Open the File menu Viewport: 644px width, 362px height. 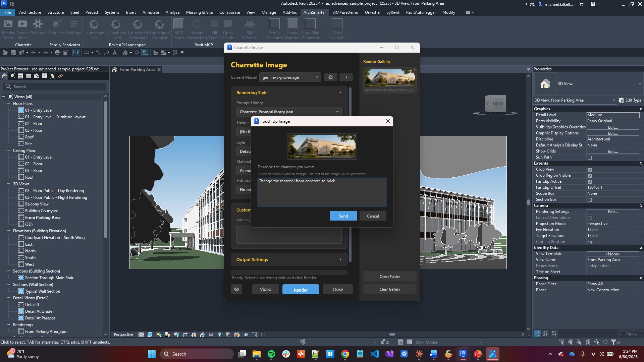pos(8,12)
